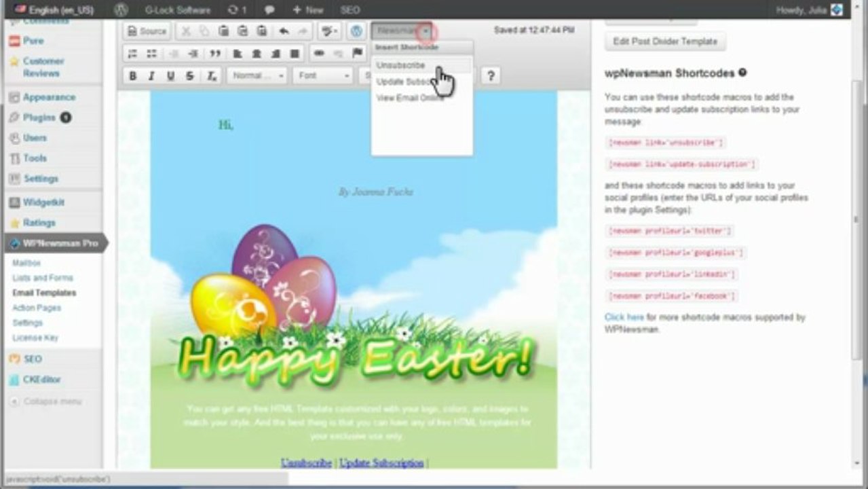Toggle Strikethrough formatting
The width and height of the screenshot is (868, 489).
click(189, 76)
